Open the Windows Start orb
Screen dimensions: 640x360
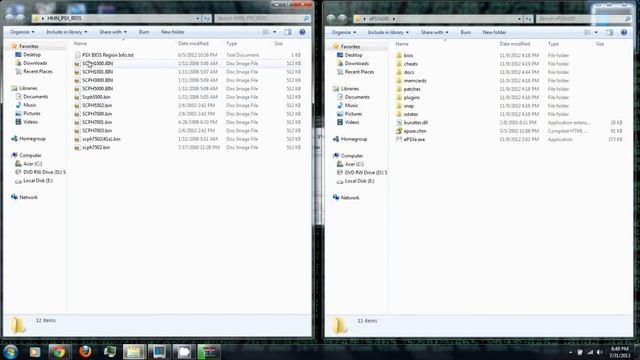click(x=11, y=351)
